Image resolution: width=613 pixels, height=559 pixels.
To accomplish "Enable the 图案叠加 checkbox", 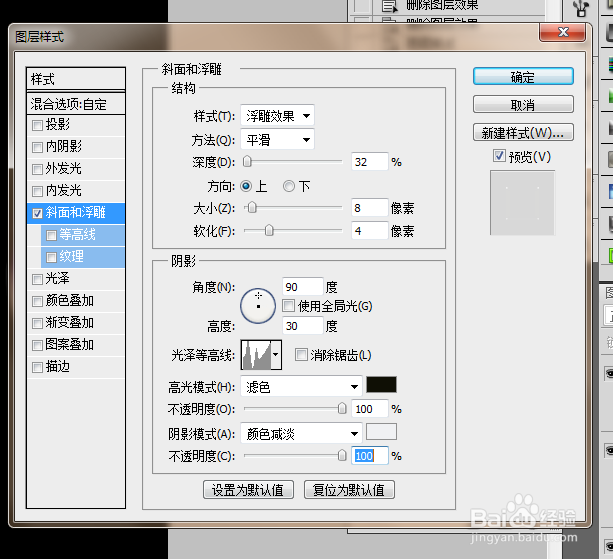I will pyautogui.click(x=37, y=345).
